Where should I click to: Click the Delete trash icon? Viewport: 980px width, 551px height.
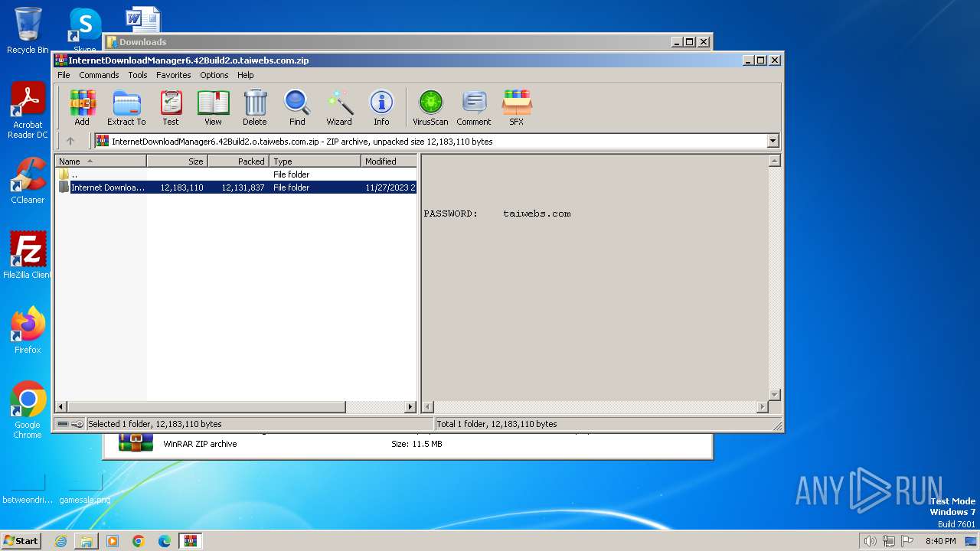click(x=255, y=107)
